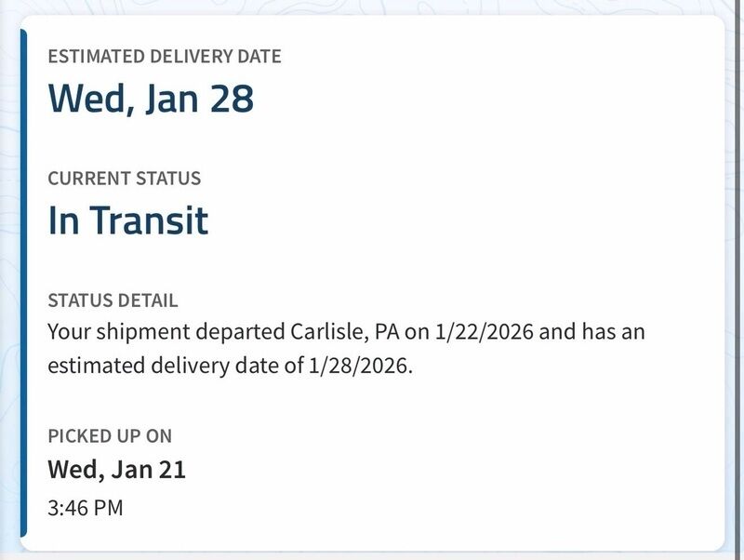Click the 3:46 PM pickup time
744x560 pixels.
[x=85, y=508]
